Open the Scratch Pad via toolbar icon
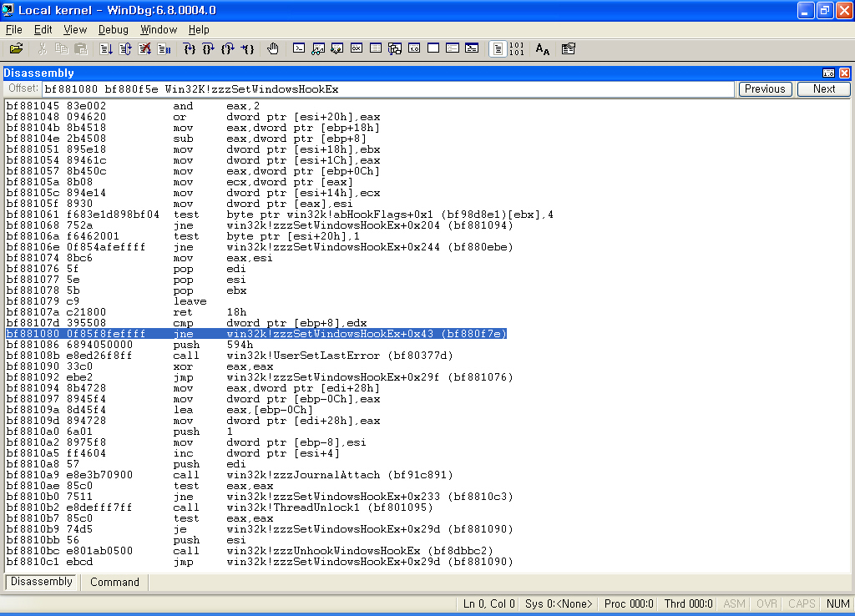 click(x=433, y=49)
